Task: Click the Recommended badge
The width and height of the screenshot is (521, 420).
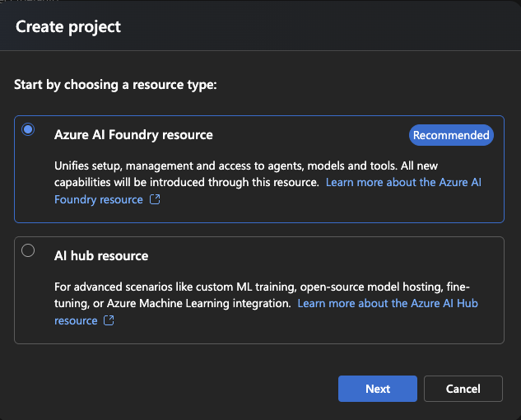Action: pyautogui.click(x=451, y=135)
